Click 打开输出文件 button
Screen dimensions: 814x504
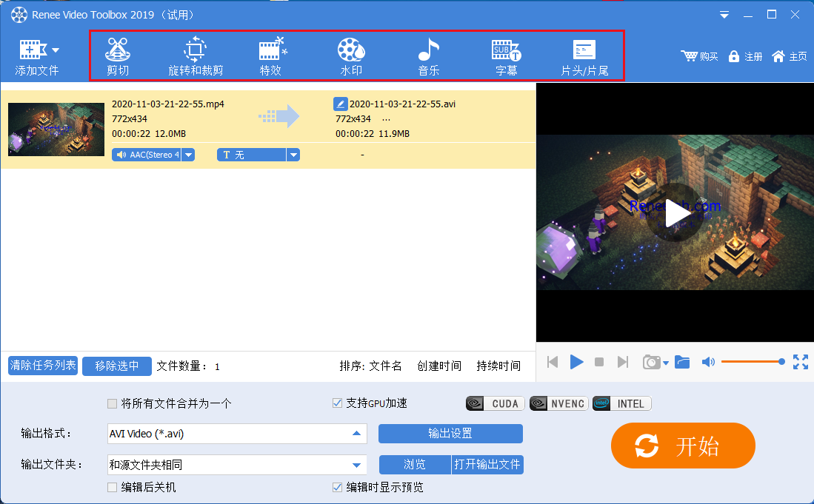[x=487, y=465]
